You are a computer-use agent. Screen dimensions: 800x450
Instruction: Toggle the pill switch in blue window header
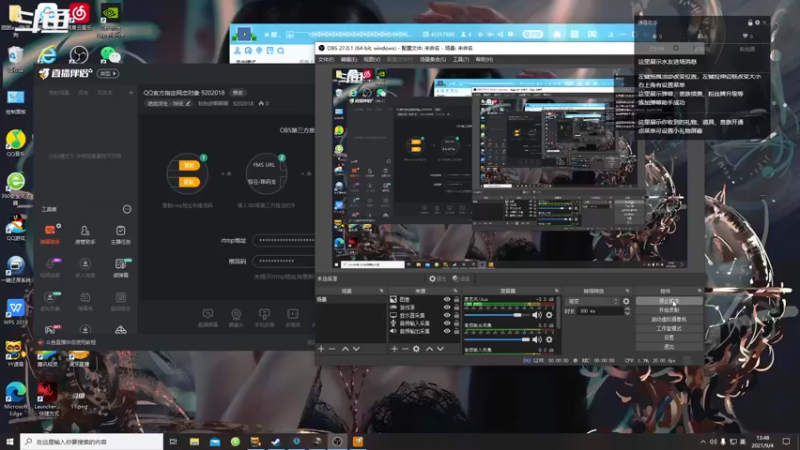coord(533,34)
